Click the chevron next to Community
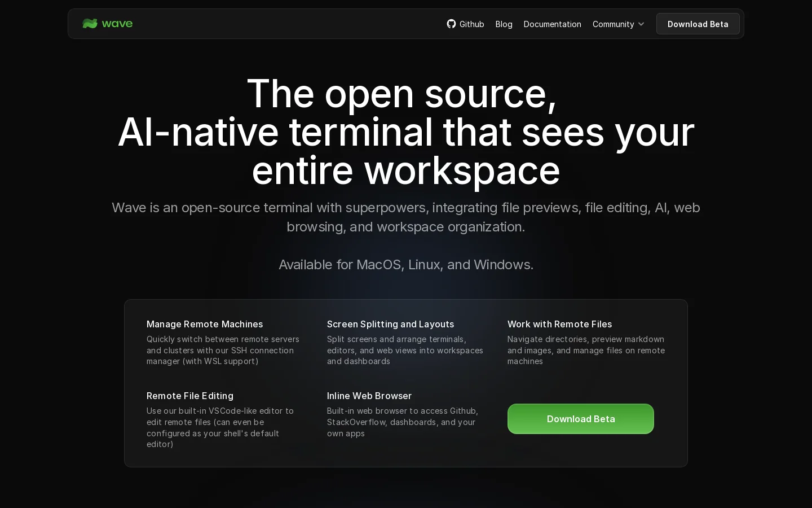 click(641, 24)
